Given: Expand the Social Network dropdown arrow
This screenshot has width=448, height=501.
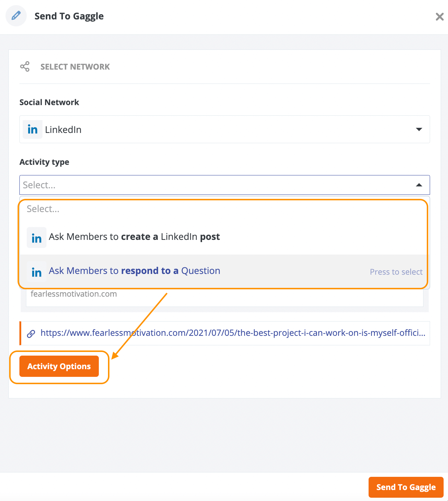Looking at the screenshot, I should (419, 129).
